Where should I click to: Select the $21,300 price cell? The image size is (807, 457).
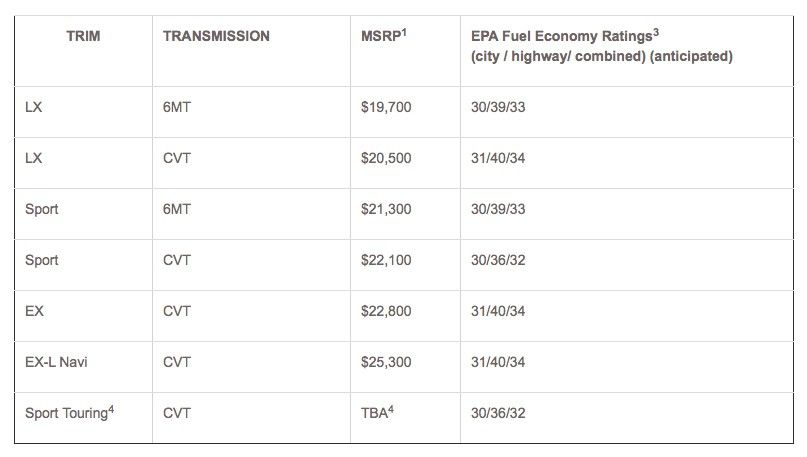pos(386,209)
